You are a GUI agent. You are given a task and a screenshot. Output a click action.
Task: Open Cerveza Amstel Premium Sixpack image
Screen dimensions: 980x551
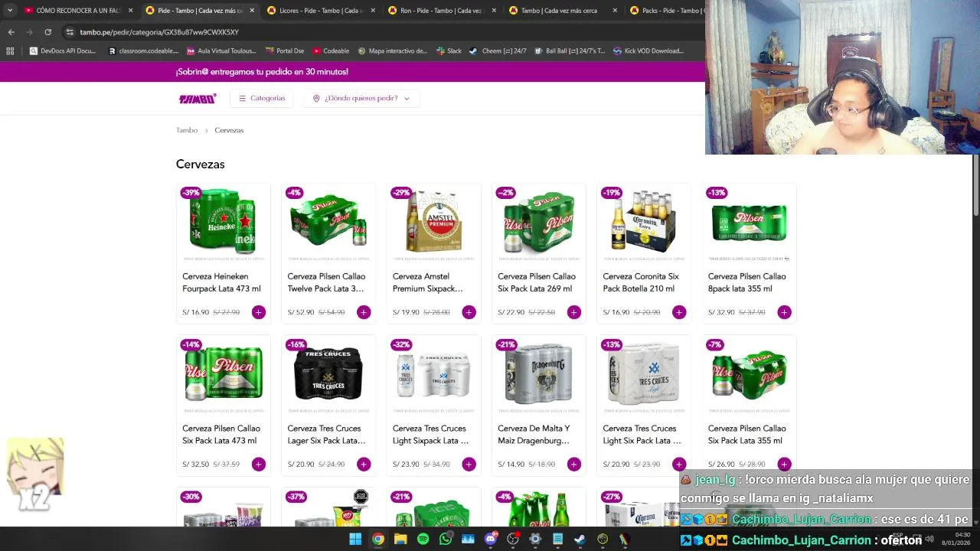pyautogui.click(x=433, y=222)
